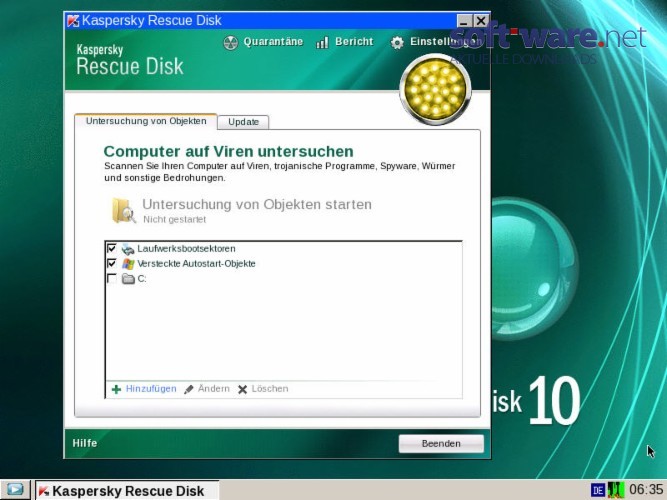Select the C: entry label
Image resolution: width=667 pixels, height=500 pixels.
point(142,279)
